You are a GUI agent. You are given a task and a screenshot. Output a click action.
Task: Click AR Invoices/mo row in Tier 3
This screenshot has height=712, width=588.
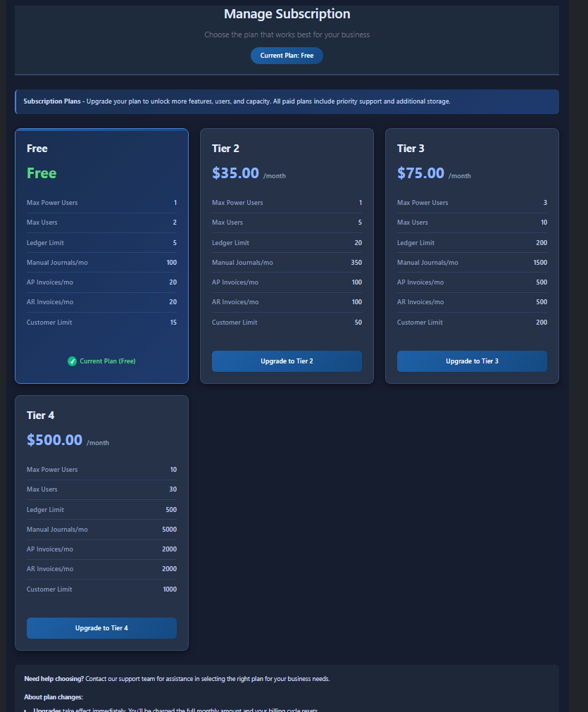473,302
